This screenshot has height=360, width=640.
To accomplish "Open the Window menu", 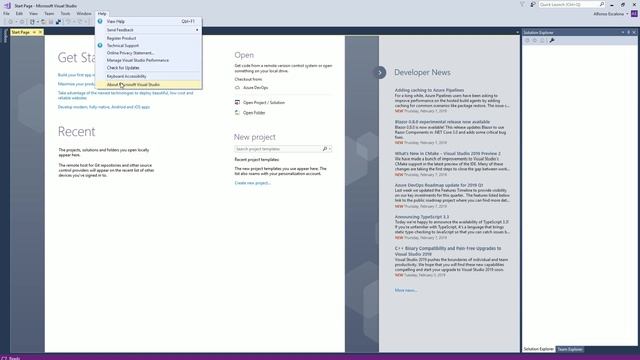I will (84, 13).
